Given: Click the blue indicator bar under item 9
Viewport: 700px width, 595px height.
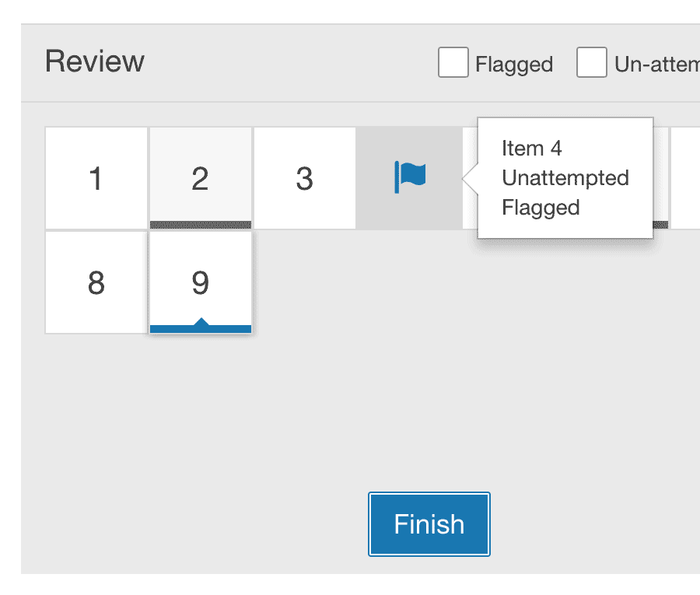Looking at the screenshot, I should coord(201,329).
